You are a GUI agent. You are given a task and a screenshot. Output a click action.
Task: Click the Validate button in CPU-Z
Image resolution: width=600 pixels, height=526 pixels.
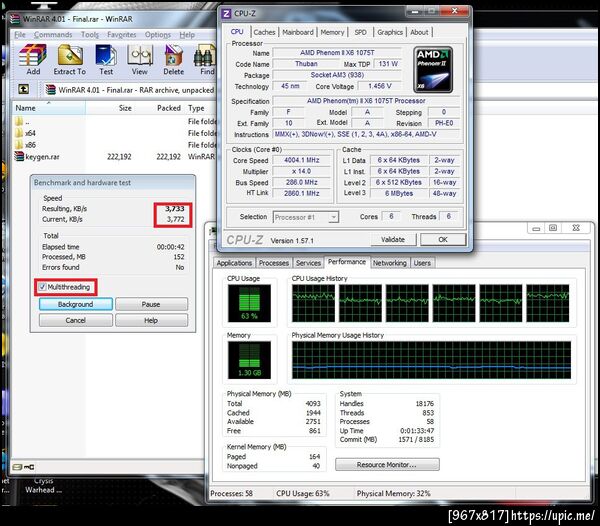(393, 239)
